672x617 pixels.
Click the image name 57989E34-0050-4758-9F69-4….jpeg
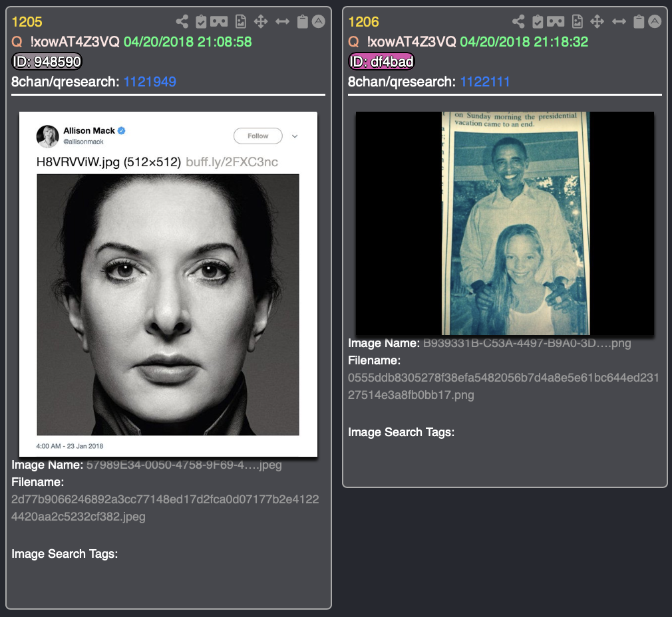(x=184, y=465)
